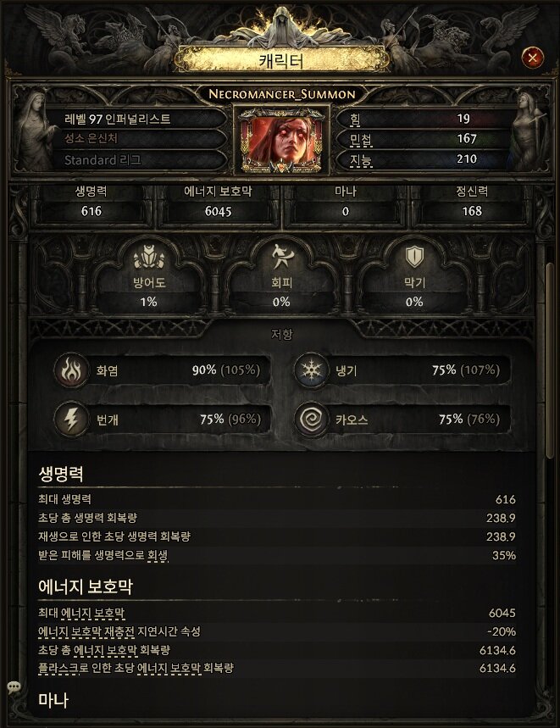Screen dimensions: 560x728
Task: Click the character portrait thumbnail
Action: (281, 140)
